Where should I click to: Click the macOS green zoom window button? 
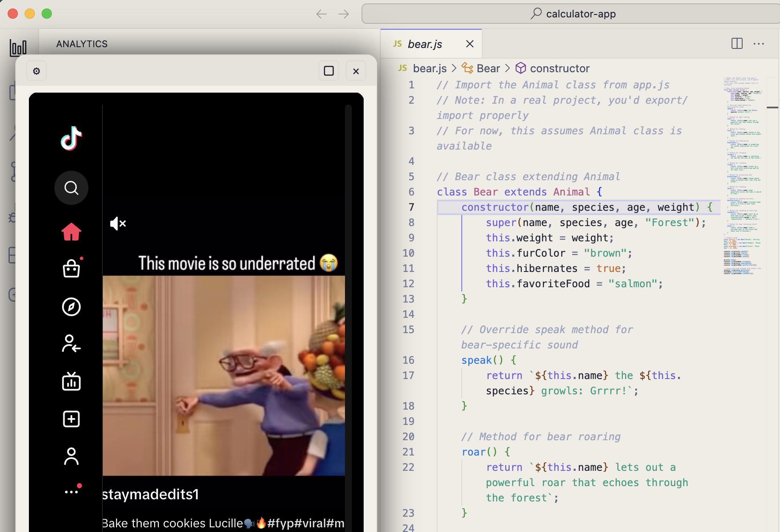pos(47,14)
